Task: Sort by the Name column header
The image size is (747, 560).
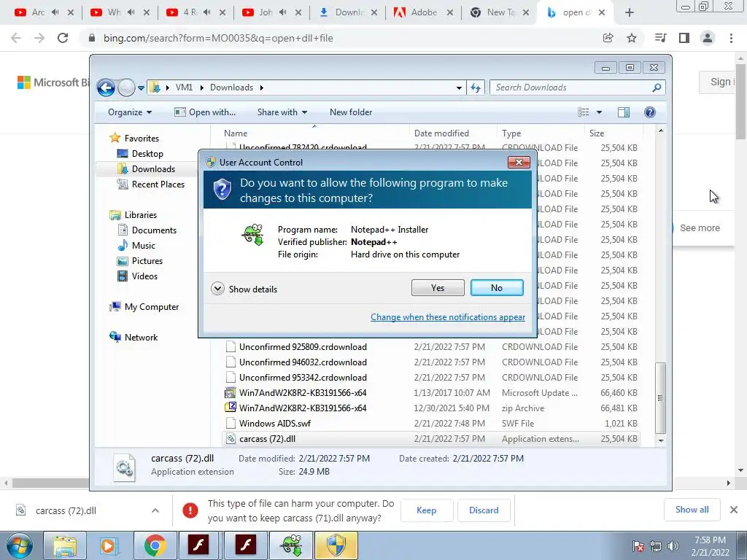Action: coord(314,133)
